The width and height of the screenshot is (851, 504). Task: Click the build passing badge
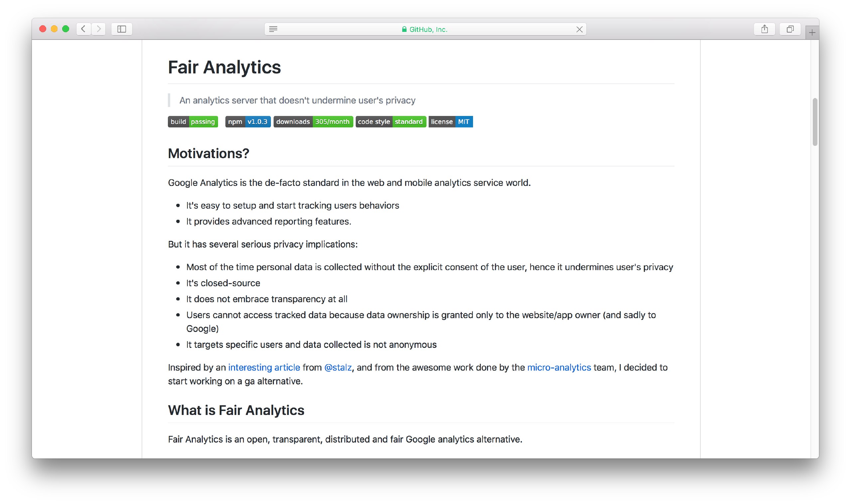pyautogui.click(x=192, y=122)
